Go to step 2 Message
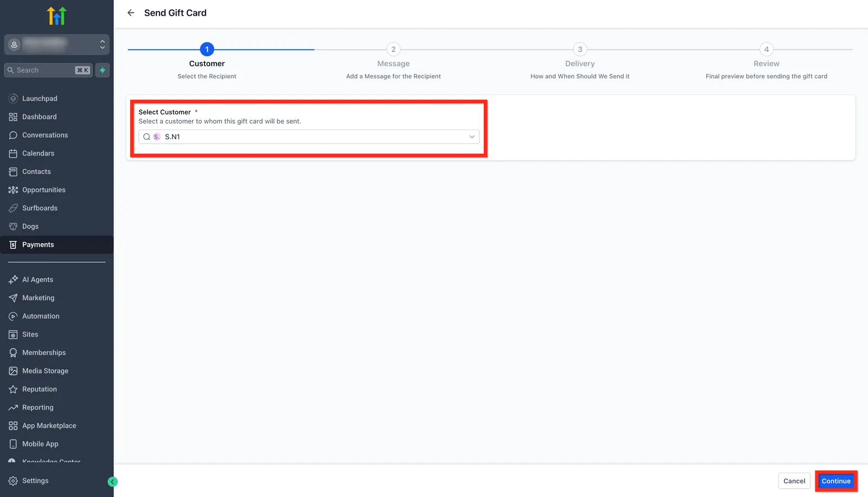The width and height of the screenshot is (868, 497). 393,49
